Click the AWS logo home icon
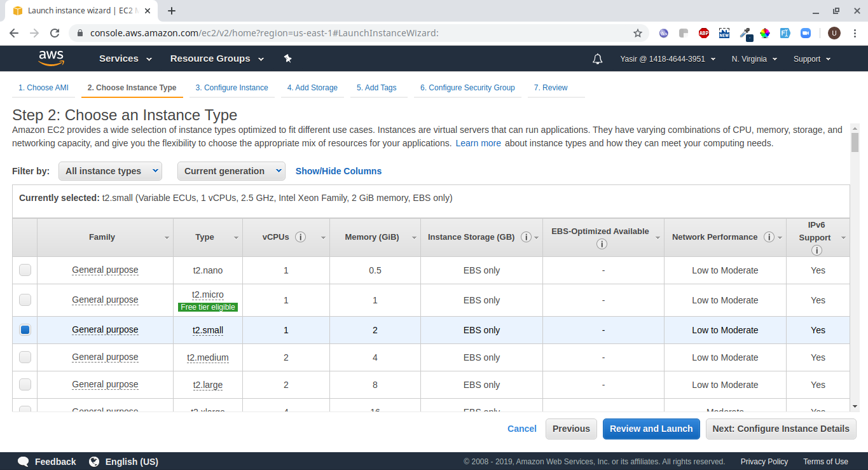The height and width of the screenshot is (470, 868). (51, 59)
